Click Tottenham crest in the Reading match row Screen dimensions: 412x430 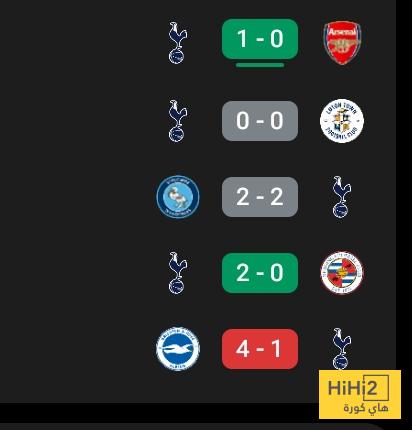tap(178, 273)
